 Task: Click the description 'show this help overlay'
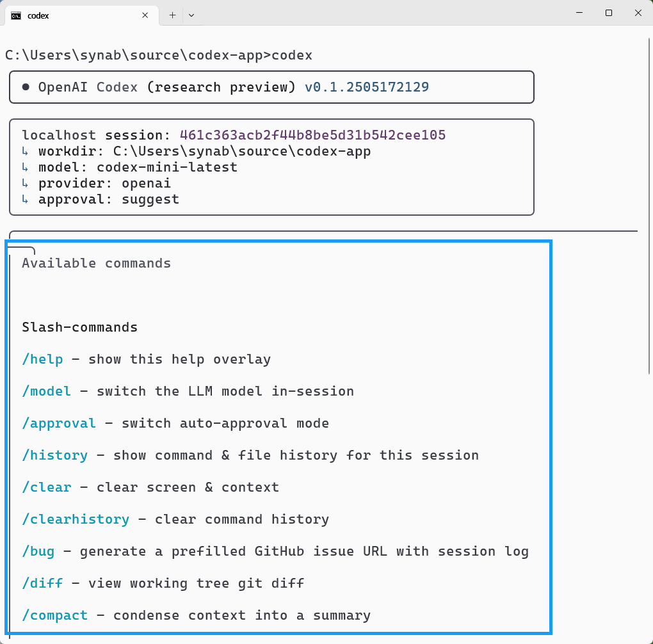(x=179, y=359)
